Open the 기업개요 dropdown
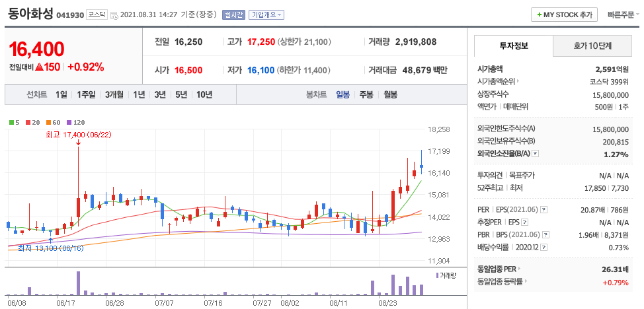This screenshot has width=644, height=309. (x=266, y=15)
